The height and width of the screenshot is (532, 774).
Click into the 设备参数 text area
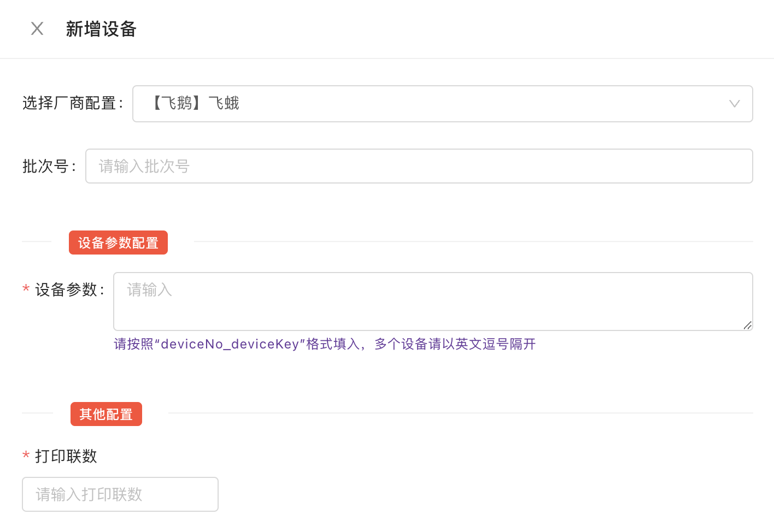coord(432,301)
